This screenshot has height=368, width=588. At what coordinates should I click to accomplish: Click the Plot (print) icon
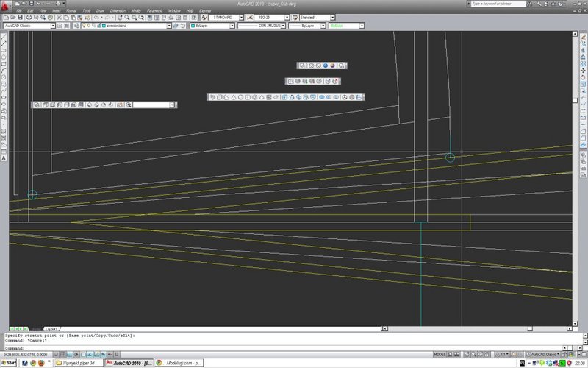tap(29, 18)
